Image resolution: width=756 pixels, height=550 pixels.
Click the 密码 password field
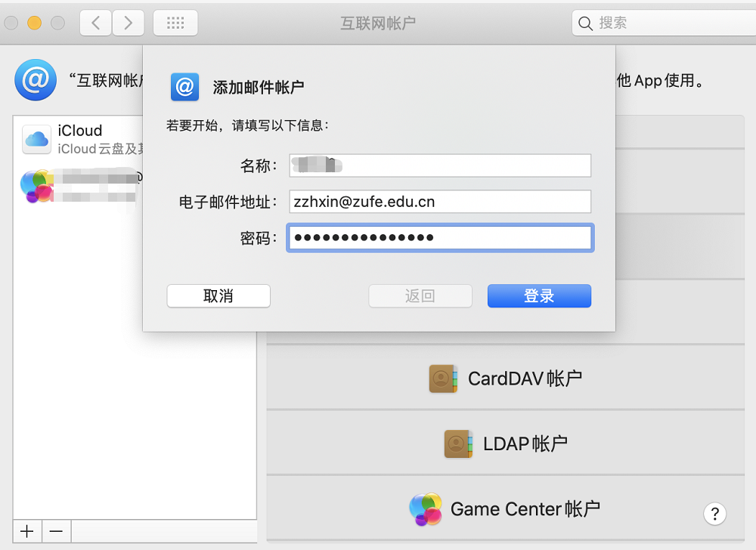click(x=440, y=237)
